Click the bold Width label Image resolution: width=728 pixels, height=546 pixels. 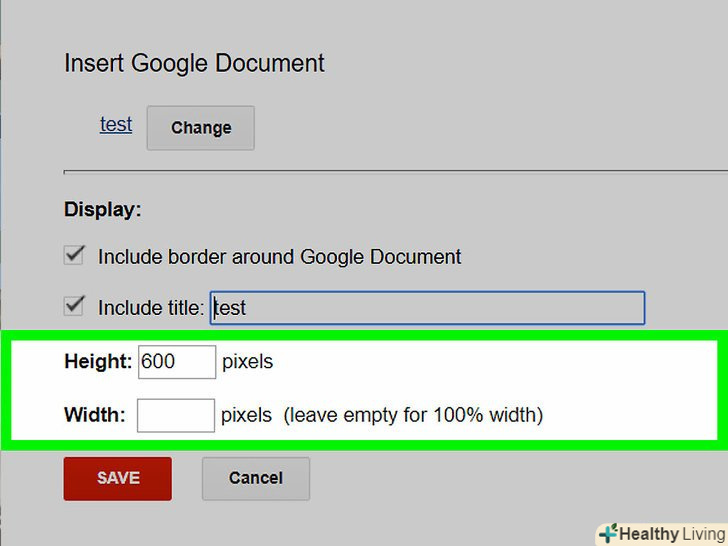coord(95,415)
